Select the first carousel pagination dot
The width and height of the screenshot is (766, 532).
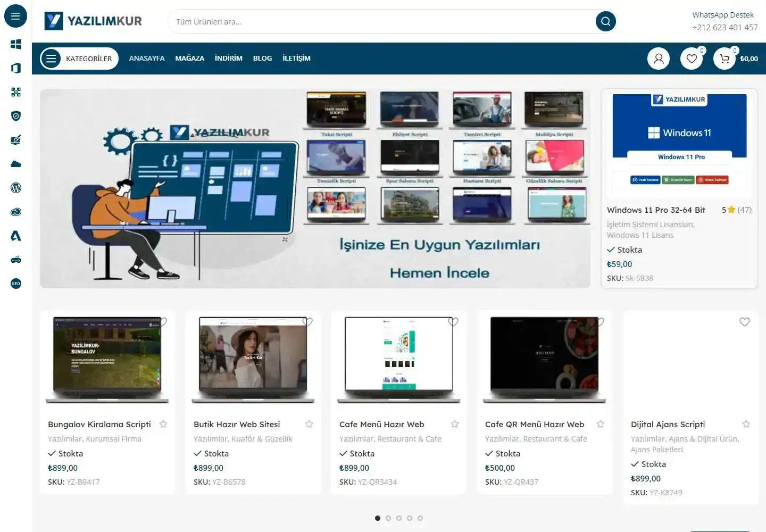[x=378, y=518]
